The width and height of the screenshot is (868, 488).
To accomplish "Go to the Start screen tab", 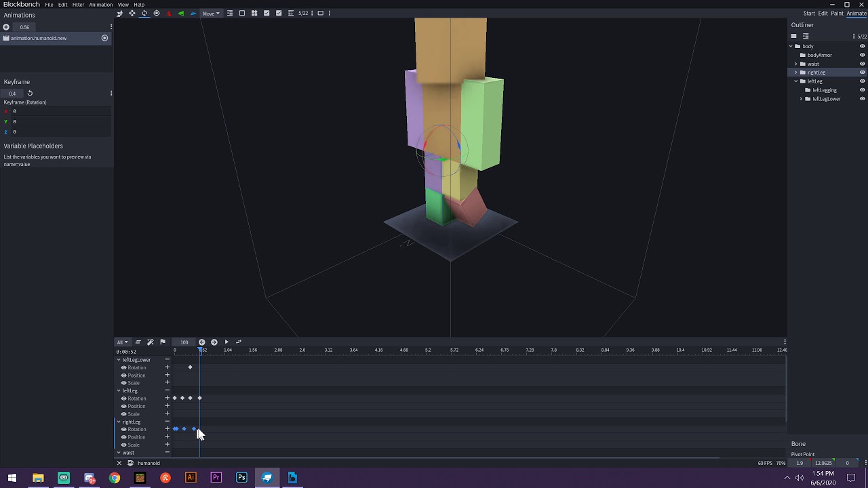I will click(809, 14).
